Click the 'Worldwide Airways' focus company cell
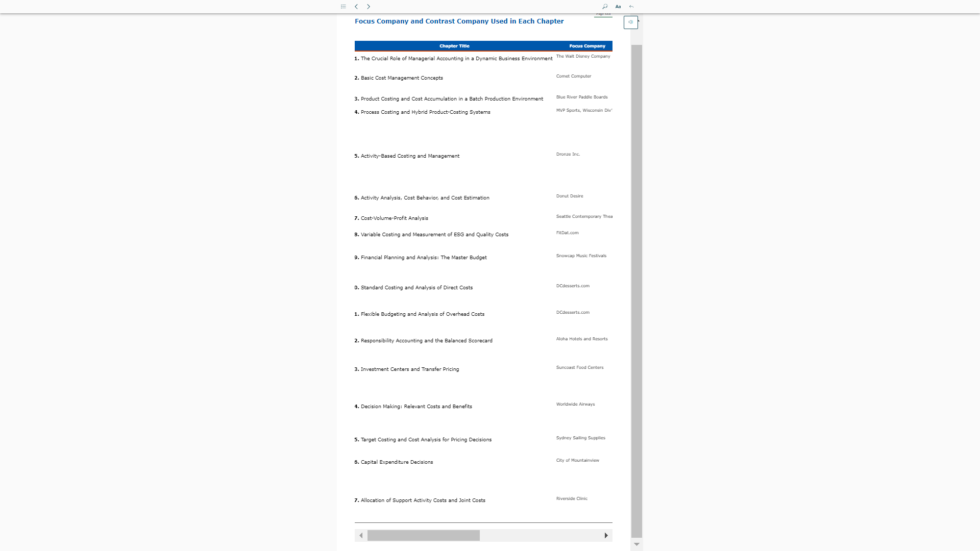Image resolution: width=980 pixels, height=551 pixels. pyautogui.click(x=576, y=405)
